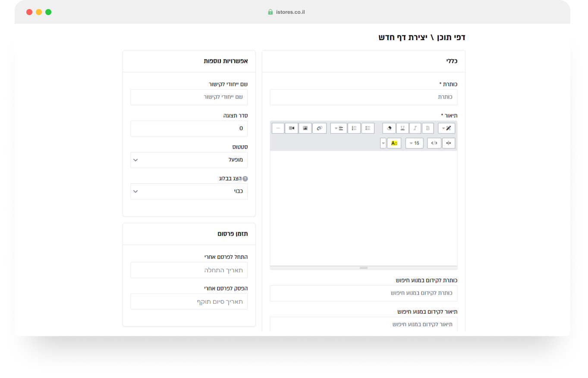
Task: Click the התחל לפרסם אחרי label
Action: (226, 257)
